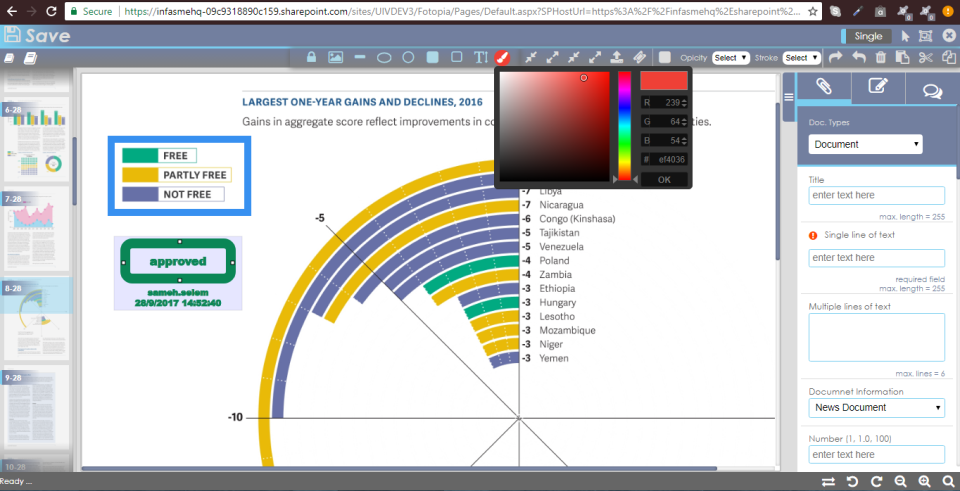This screenshot has height=491, width=960.
Task: Reload the page in the browser
Action: coord(51,10)
